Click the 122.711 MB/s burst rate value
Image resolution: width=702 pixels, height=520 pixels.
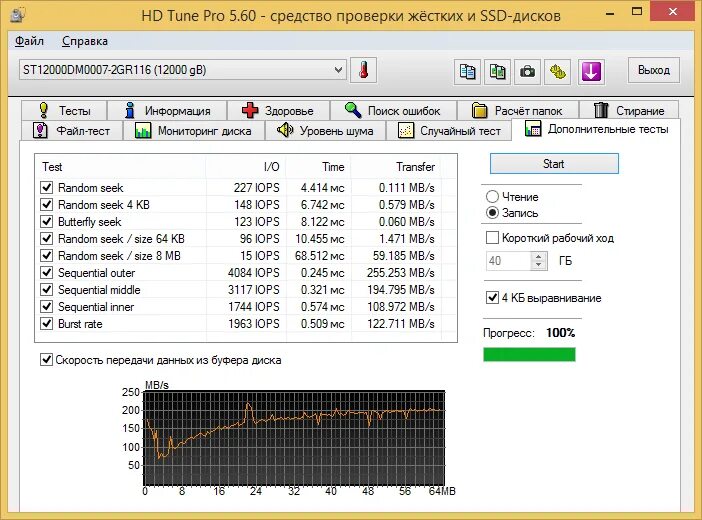click(x=401, y=324)
